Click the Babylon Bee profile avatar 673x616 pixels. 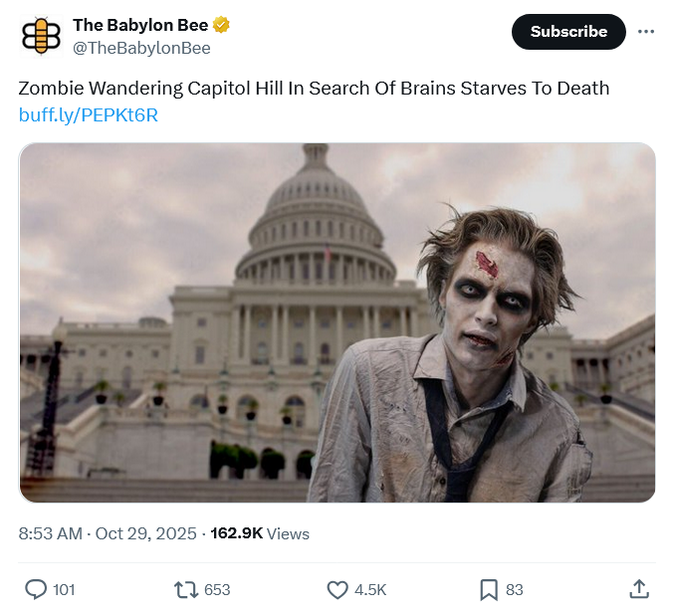click(41, 36)
